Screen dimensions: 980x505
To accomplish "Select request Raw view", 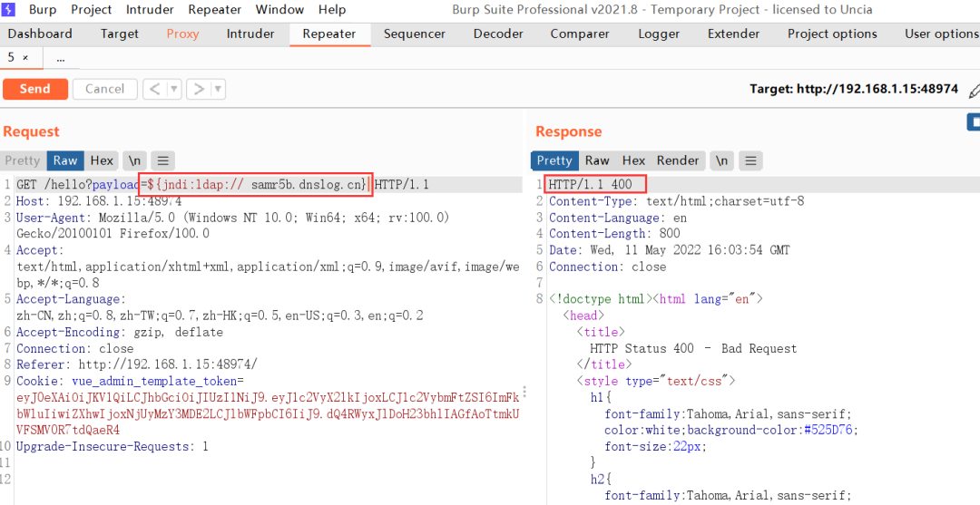I will 65,160.
